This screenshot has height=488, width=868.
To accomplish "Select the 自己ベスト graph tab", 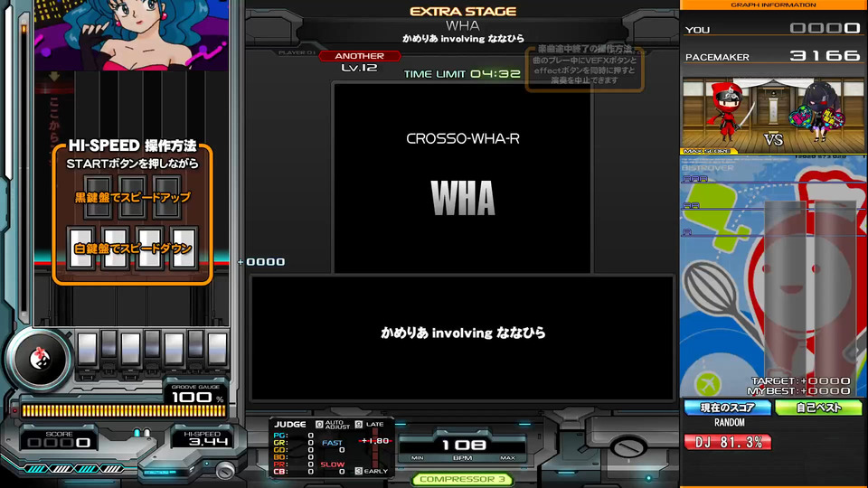I will pos(819,408).
